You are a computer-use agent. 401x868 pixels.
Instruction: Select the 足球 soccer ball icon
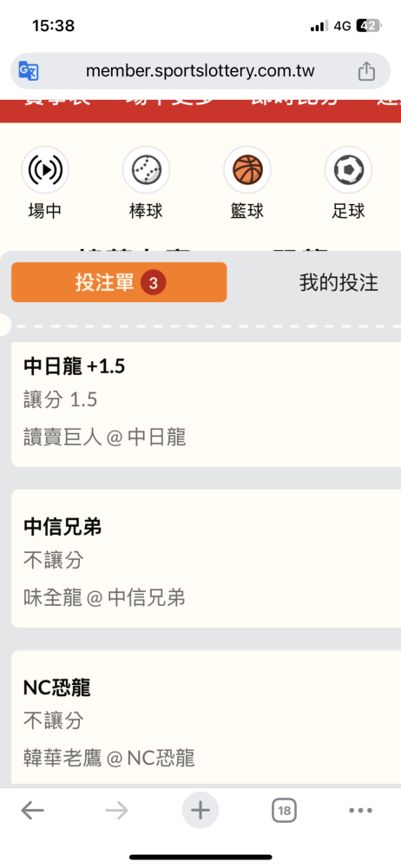348,169
